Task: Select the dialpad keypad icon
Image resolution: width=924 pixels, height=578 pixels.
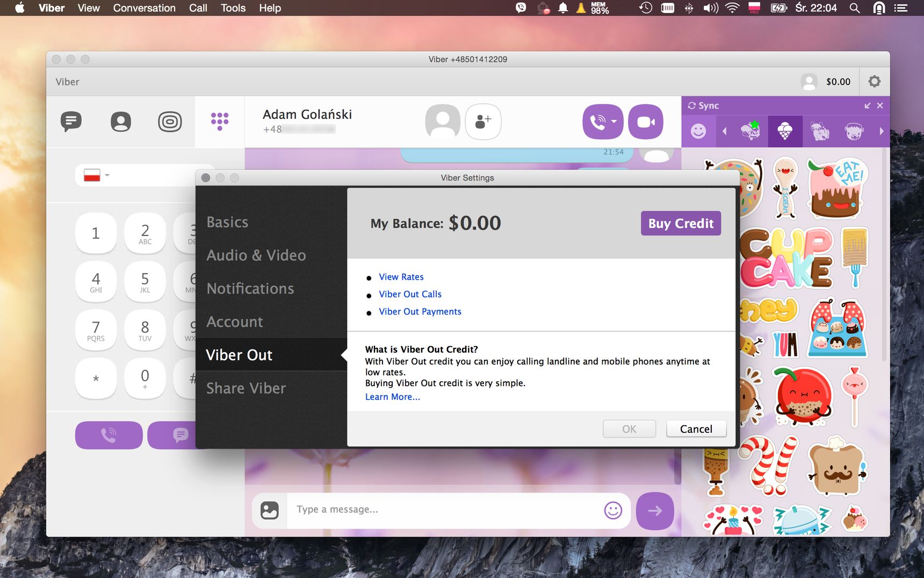Action: coord(220,122)
